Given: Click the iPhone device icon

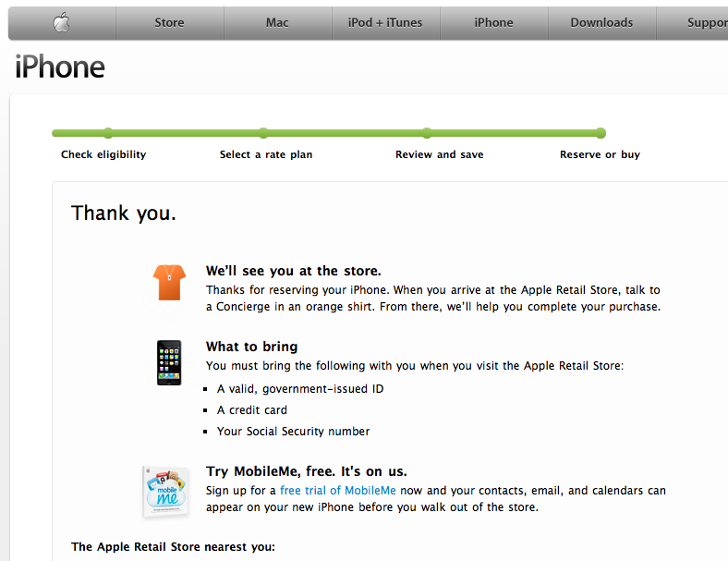Looking at the screenshot, I should point(169,362).
